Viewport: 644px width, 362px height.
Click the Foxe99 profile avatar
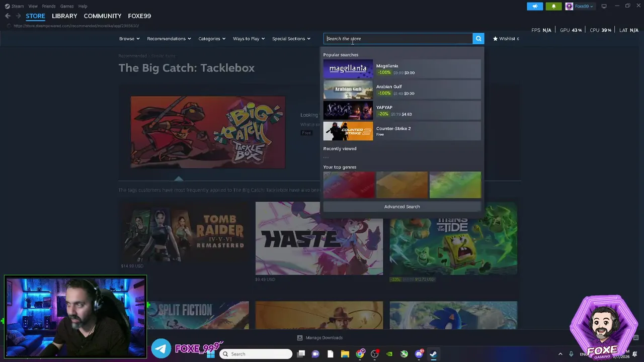click(x=569, y=6)
